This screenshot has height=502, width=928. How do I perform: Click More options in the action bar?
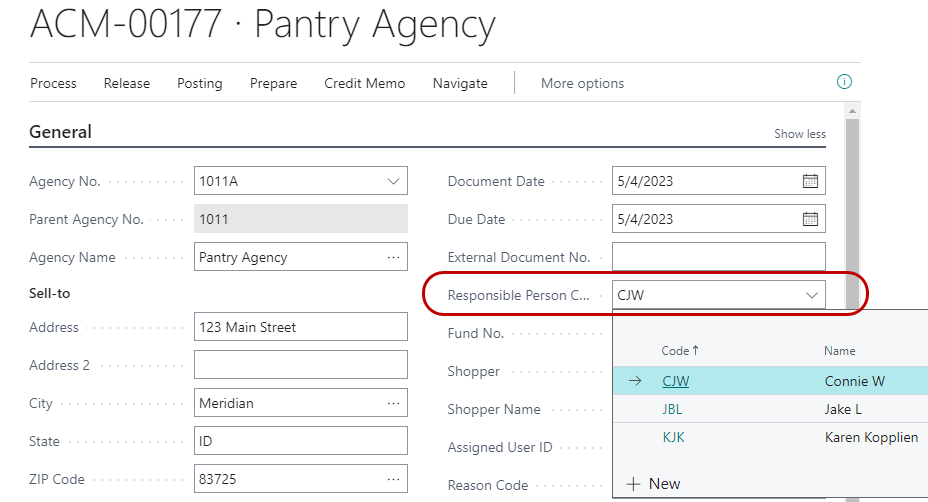(x=582, y=83)
